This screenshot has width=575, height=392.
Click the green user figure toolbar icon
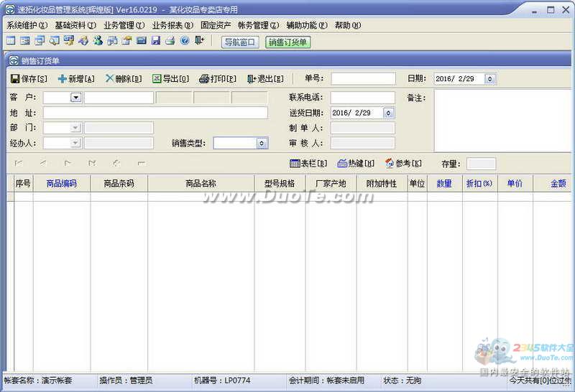click(98, 41)
